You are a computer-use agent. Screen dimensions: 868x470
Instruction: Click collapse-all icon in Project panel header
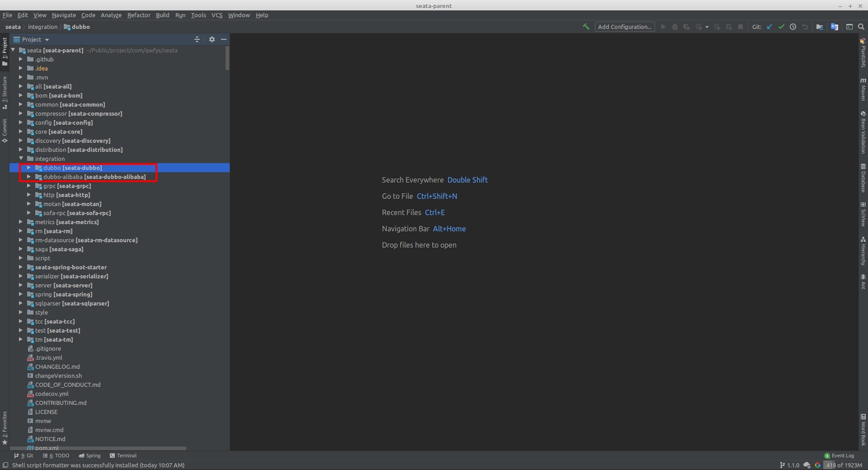tap(197, 39)
